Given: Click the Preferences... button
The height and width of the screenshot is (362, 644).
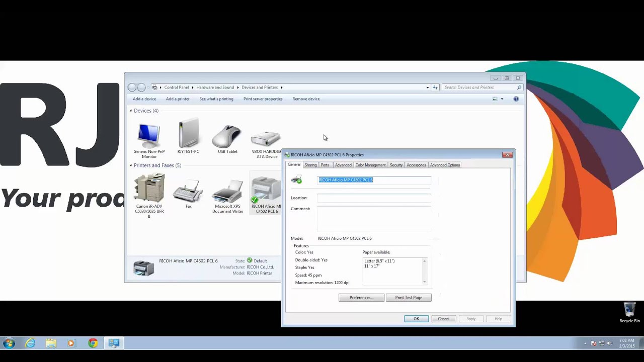Looking at the screenshot, I should point(361,298).
